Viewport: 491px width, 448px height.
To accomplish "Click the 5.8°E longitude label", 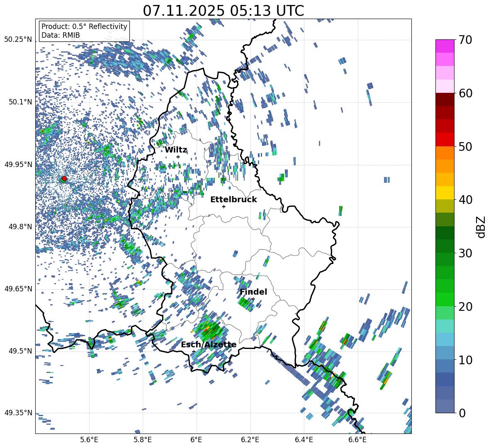I will pos(143,440).
